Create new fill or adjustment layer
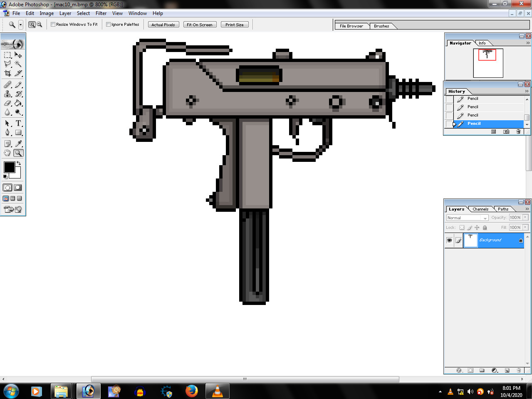 tap(495, 370)
